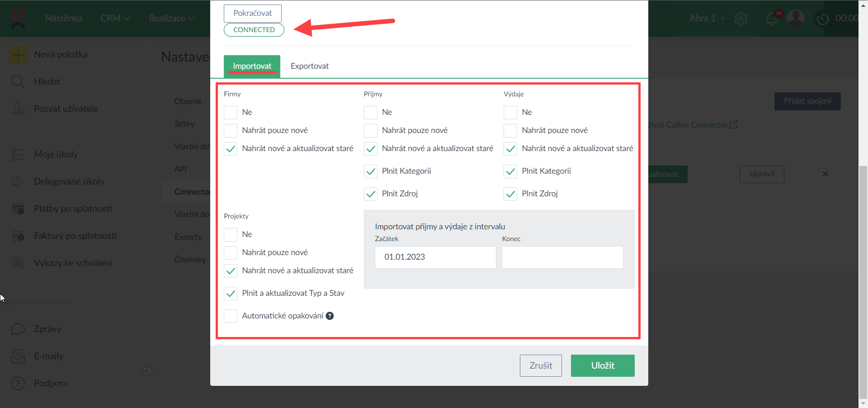Open notifications bell with badge
This screenshot has width=868, height=408.
[772, 19]
